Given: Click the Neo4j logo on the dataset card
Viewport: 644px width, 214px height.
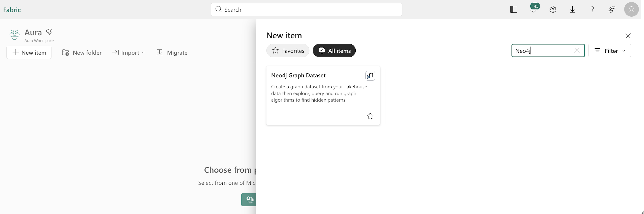Looking at the screenshot, I should tap(370, 76).
